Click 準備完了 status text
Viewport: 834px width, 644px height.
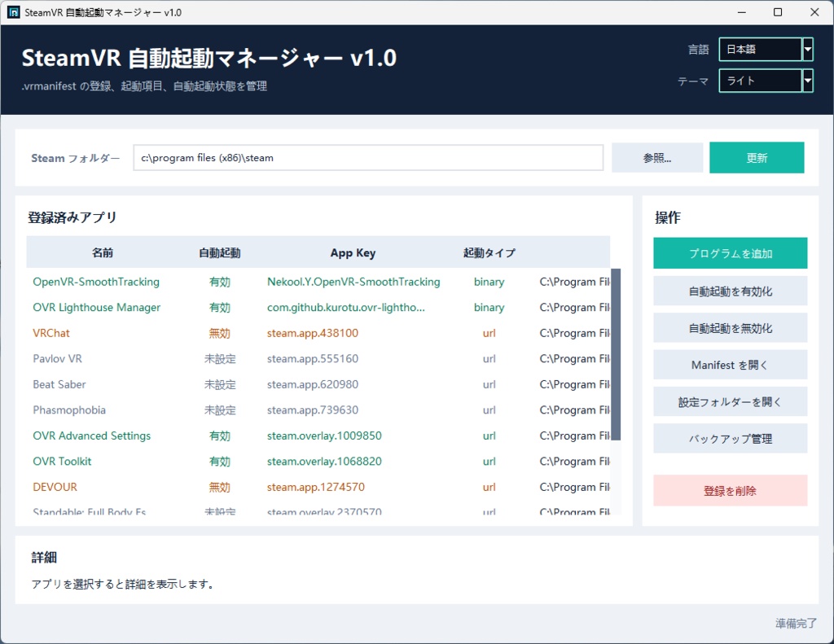[796, 624]
